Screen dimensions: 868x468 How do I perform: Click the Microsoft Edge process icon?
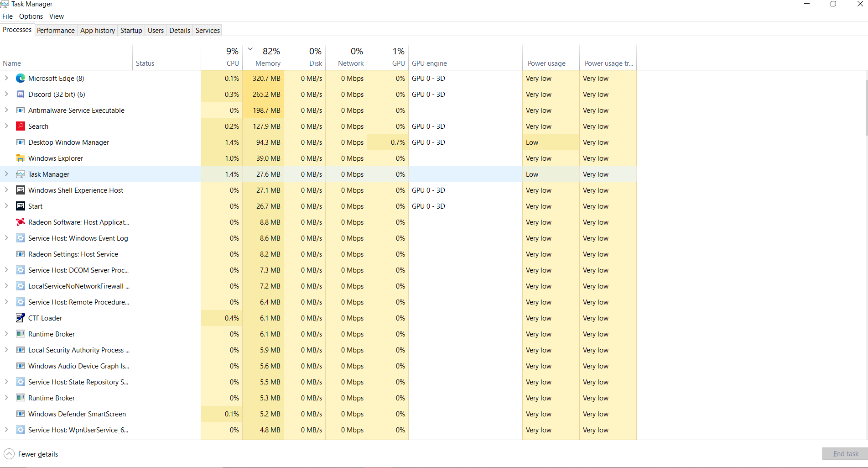tap(21, 79)
